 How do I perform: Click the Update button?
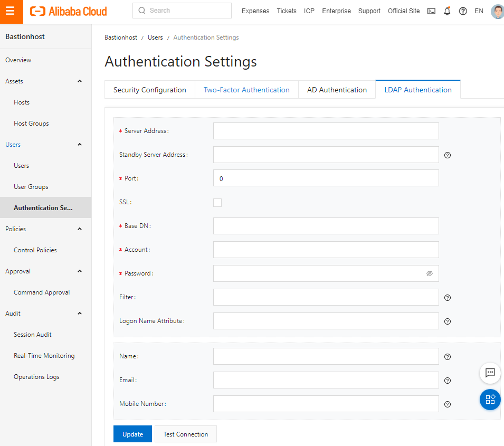point(132,434)
